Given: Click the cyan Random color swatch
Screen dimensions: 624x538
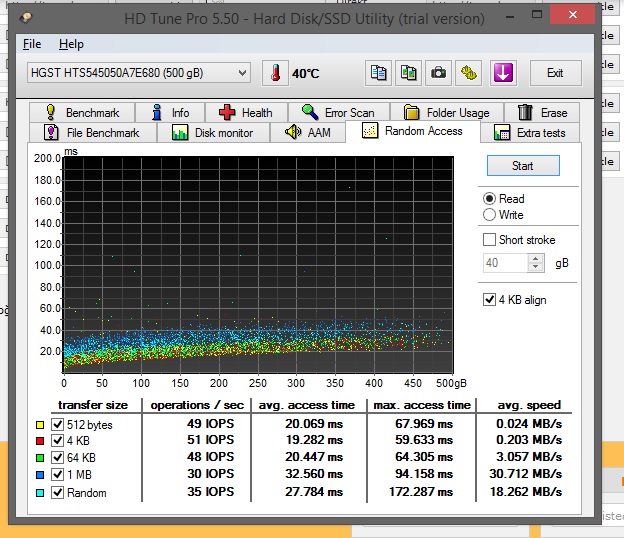Looking at the screenshot, I should click(40, 493).
